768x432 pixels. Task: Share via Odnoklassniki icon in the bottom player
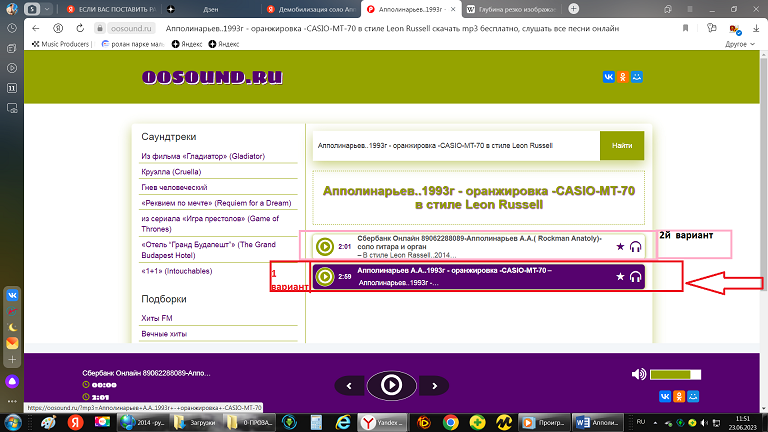coord(679,396)
